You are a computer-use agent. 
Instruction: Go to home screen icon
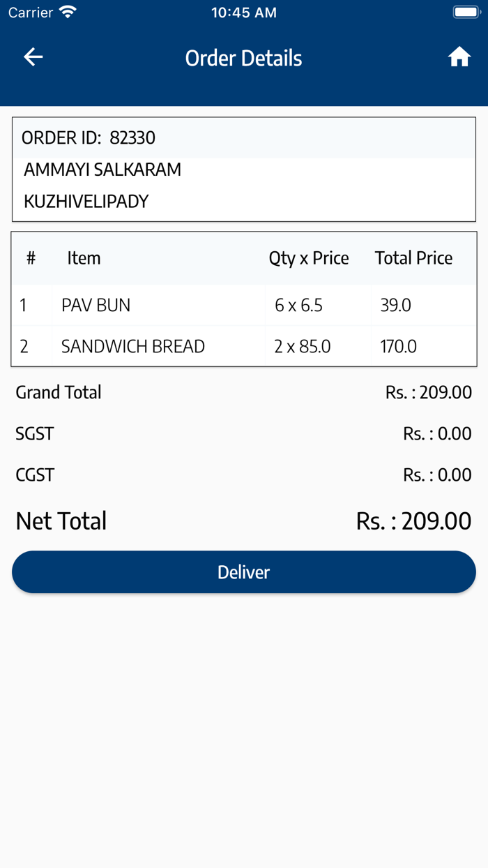[459, 57]
